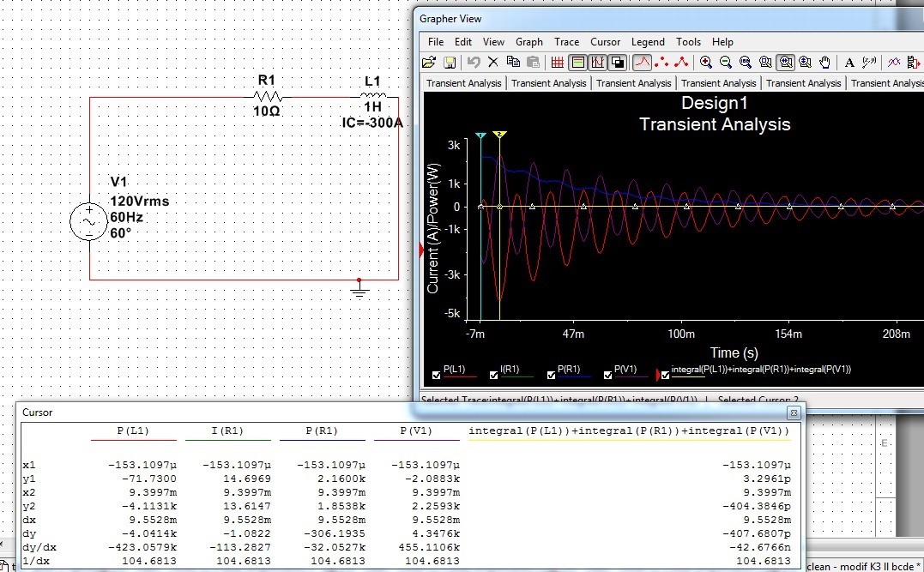The width and height of the screenshot is (924, 572).
Task: Click the Save icon in Grapher toolbar
Action: pos(449,62)
